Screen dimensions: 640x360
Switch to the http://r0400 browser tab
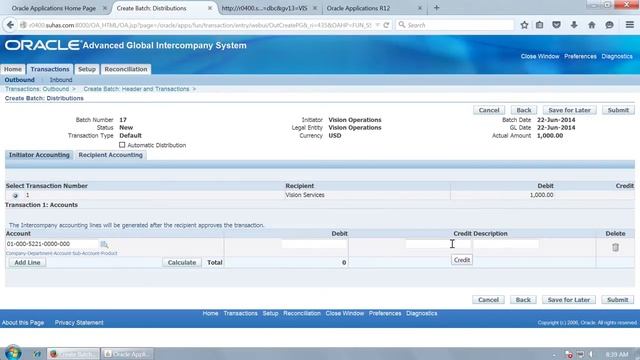click(x=264, y=8)
